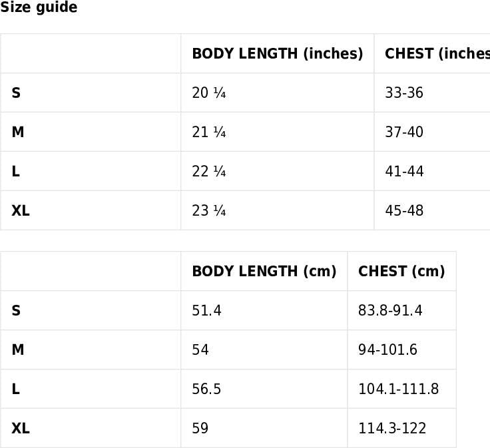Click the Size guide heading
Viewport: 490px width, 448px height.
39,7
